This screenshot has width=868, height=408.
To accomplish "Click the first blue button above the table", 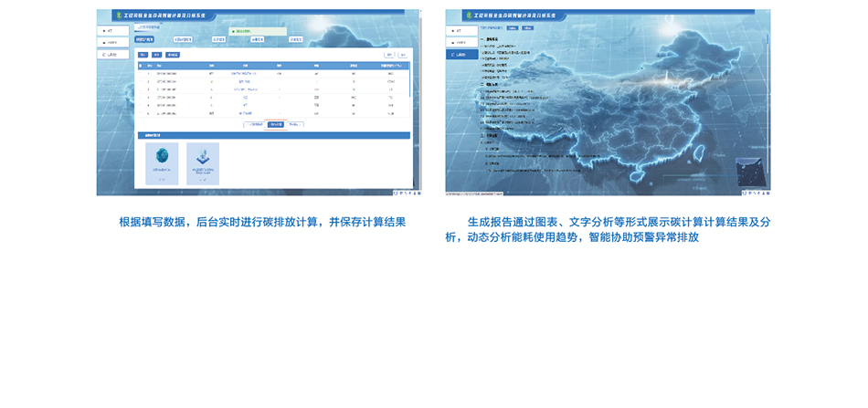I will pos(143,55).
